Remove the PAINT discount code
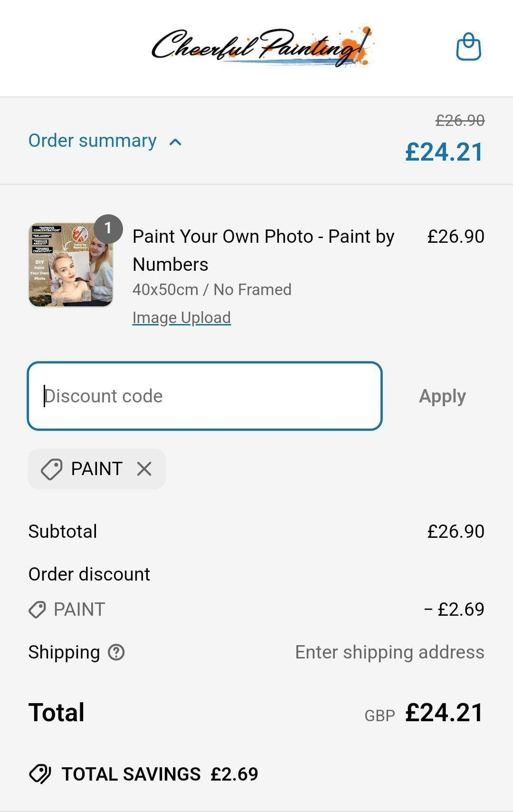Screen dimensions: 513x812 144,469
